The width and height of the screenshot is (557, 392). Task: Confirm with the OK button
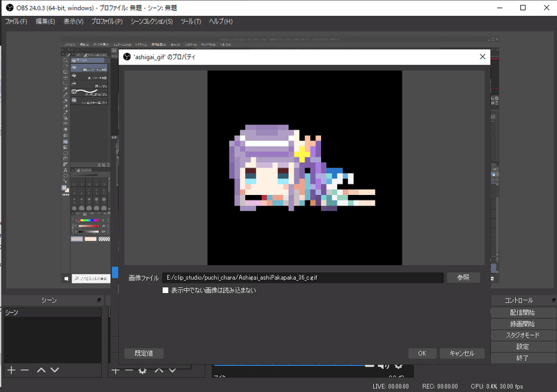click(x=422, y=353)
